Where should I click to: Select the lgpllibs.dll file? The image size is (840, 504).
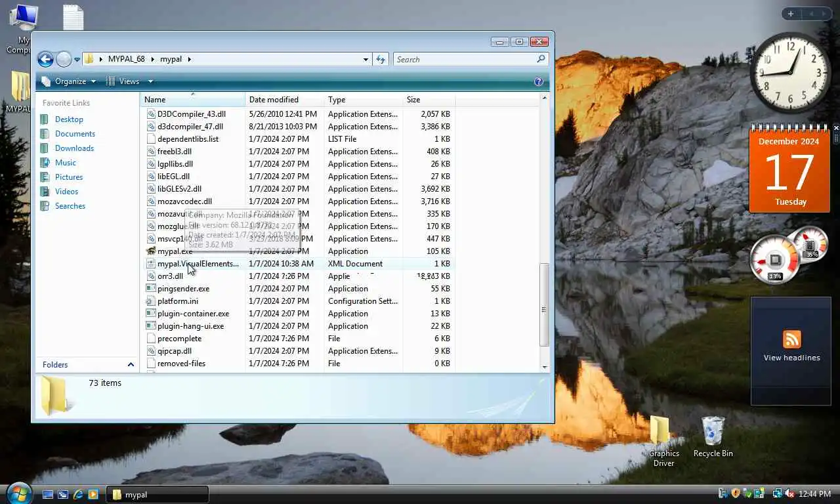click(175, 164)
